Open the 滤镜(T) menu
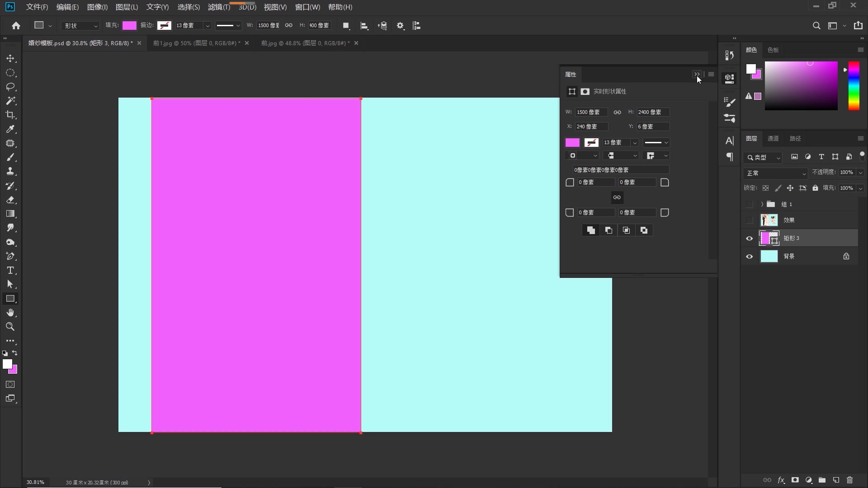868x488 pixels. tap(219, 7)
